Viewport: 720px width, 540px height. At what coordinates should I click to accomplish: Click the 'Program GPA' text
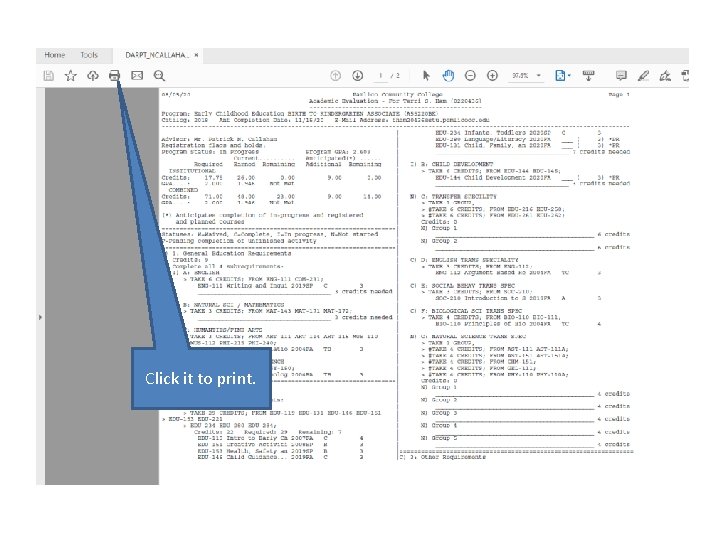point(328,152)
